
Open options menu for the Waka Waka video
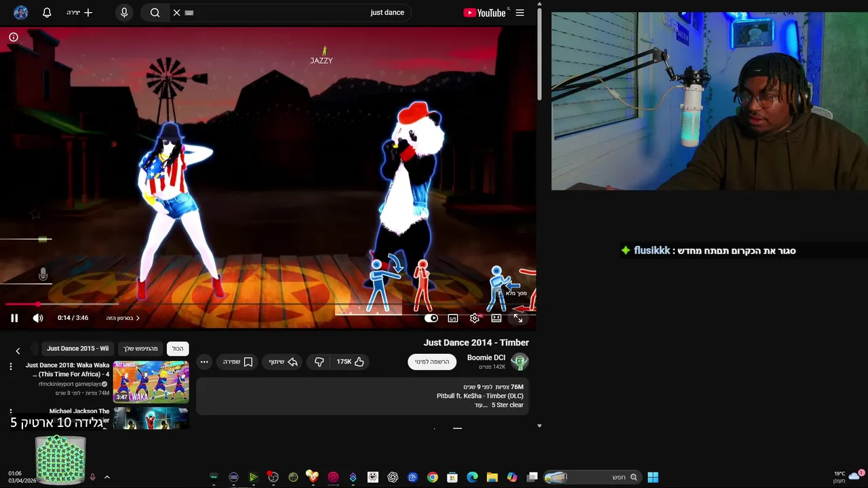(x=10, y=367)
